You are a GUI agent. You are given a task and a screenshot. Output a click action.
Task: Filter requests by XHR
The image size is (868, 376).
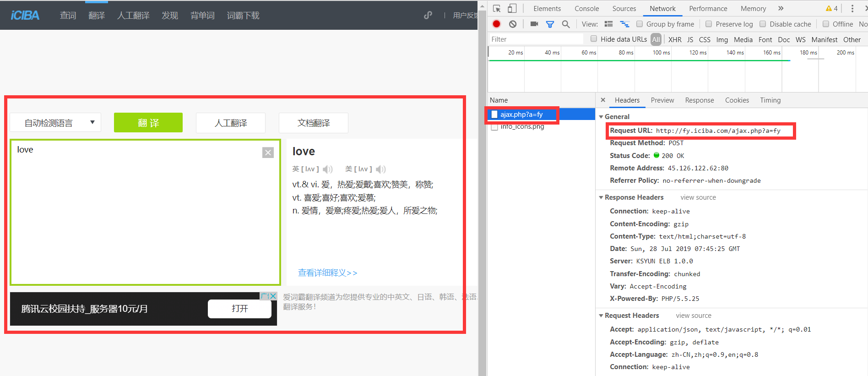pos(675,39)
